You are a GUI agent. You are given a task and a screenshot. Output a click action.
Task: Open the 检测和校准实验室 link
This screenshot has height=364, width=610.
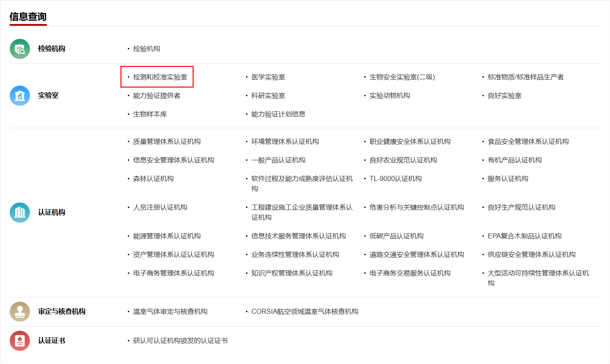(160, 77)
